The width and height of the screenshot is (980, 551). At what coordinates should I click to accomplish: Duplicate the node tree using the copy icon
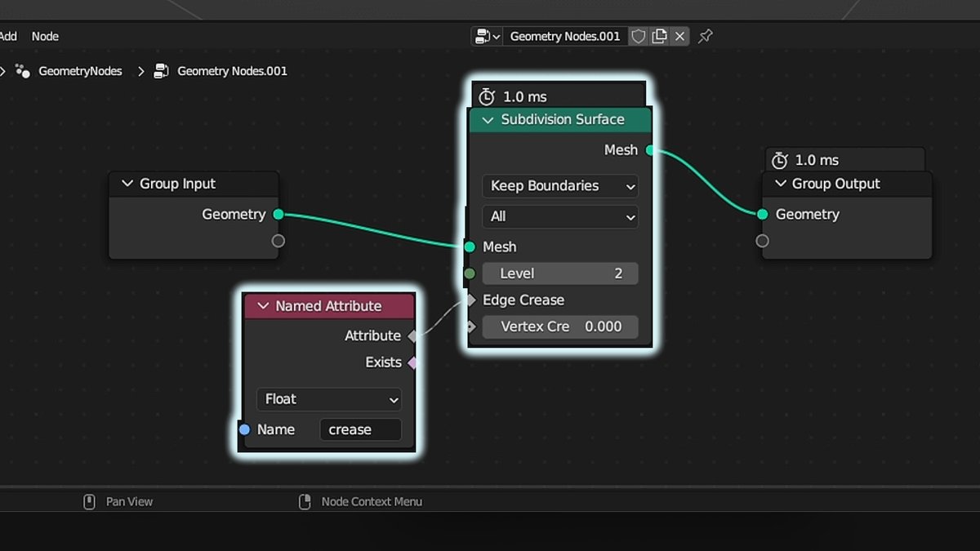(659, 36)
